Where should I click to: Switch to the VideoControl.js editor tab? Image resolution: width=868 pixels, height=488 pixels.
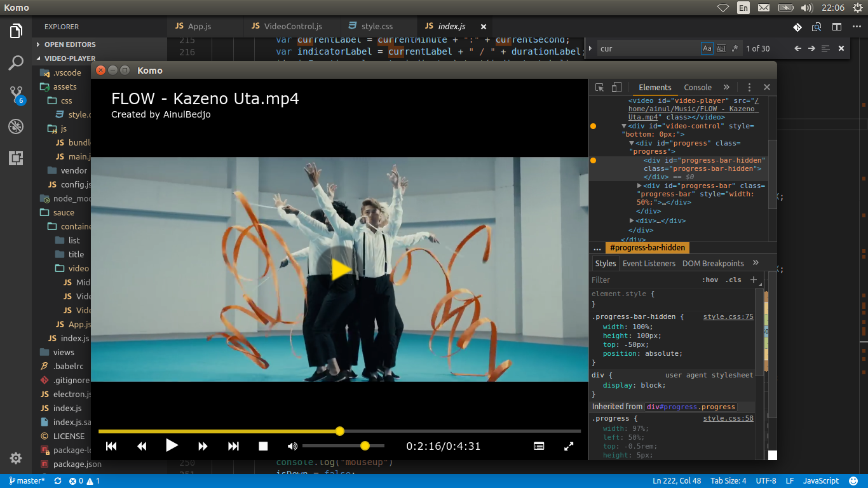[292, 27]
